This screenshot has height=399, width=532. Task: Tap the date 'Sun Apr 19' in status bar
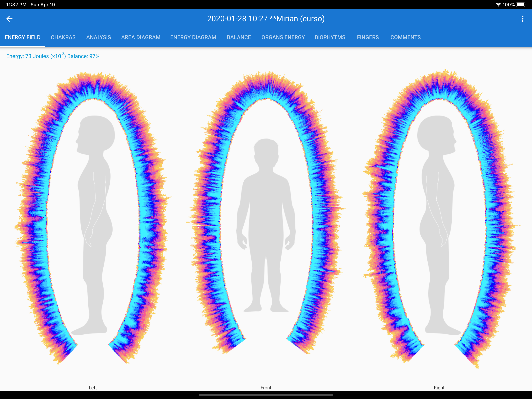pos(43,4)
